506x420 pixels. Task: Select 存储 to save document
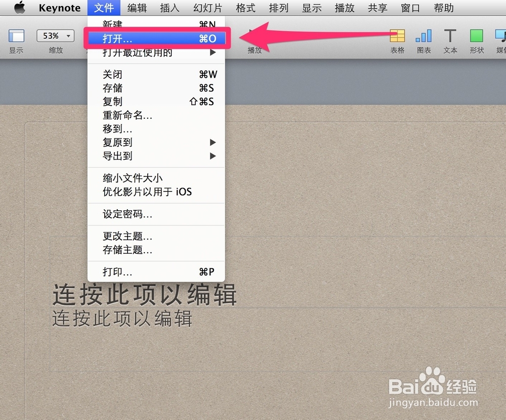[x=156, y=88]
